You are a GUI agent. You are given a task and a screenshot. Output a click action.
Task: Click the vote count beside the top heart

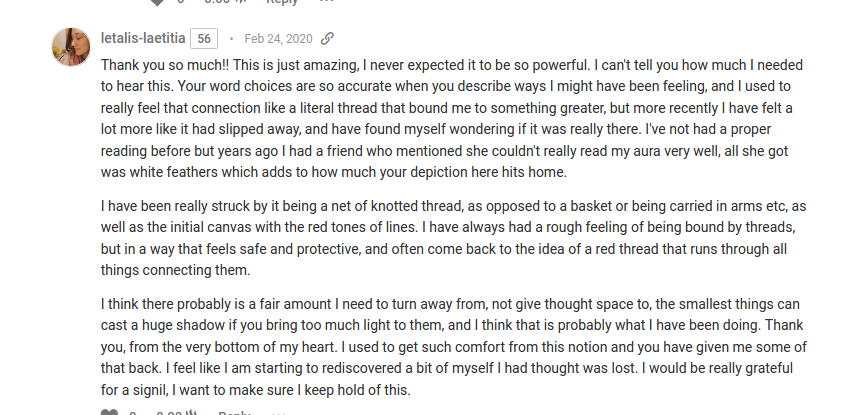[x=182, y=2]
